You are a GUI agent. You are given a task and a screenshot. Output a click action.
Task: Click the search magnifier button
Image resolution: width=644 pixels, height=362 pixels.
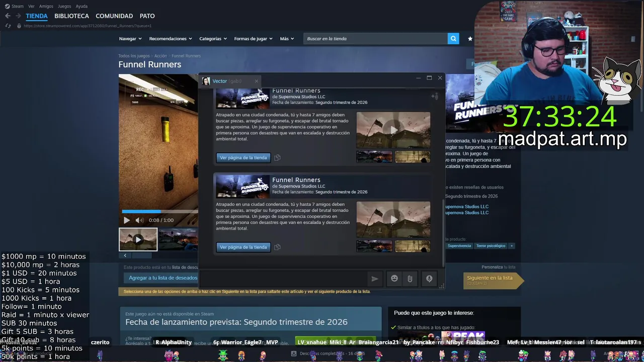[453, 39]
